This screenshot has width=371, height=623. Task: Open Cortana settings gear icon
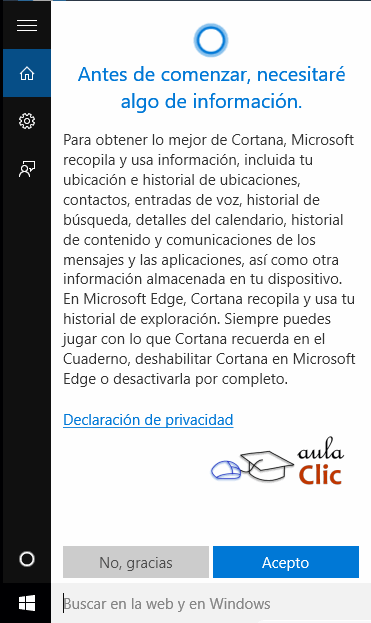click(x=27, y=121)
